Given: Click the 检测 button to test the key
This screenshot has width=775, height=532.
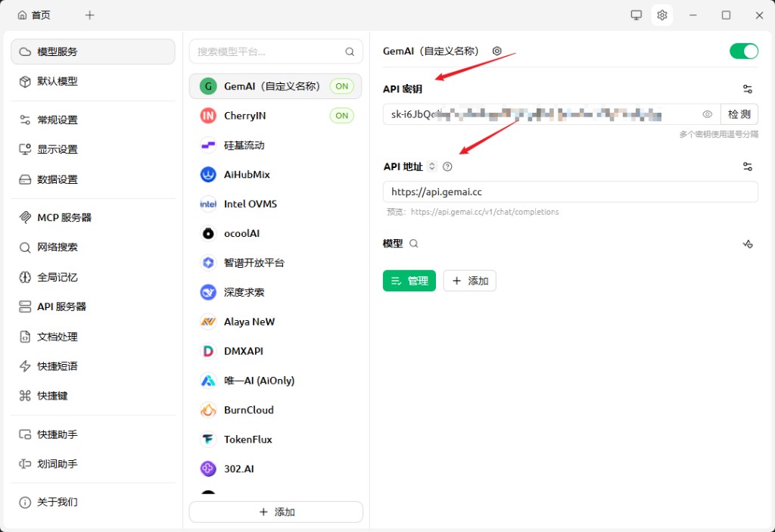Looking at the screenshot, I should 739,114.
